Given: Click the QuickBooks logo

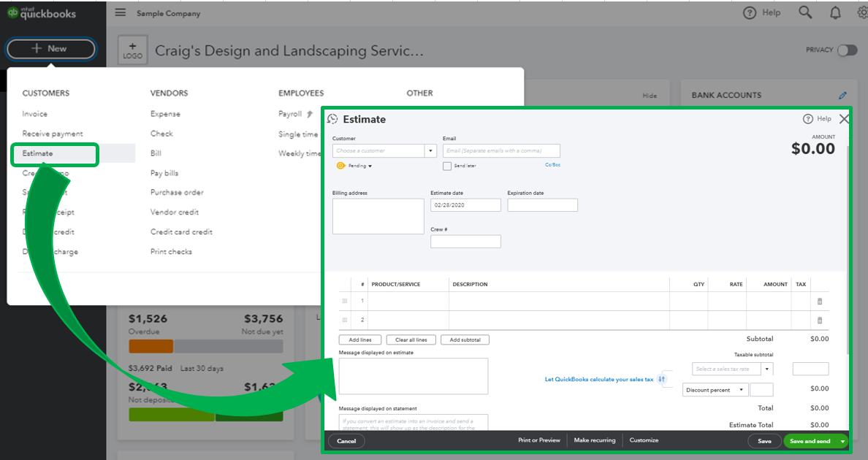Looking at the screenshot, I should click(x=42, y=12).
